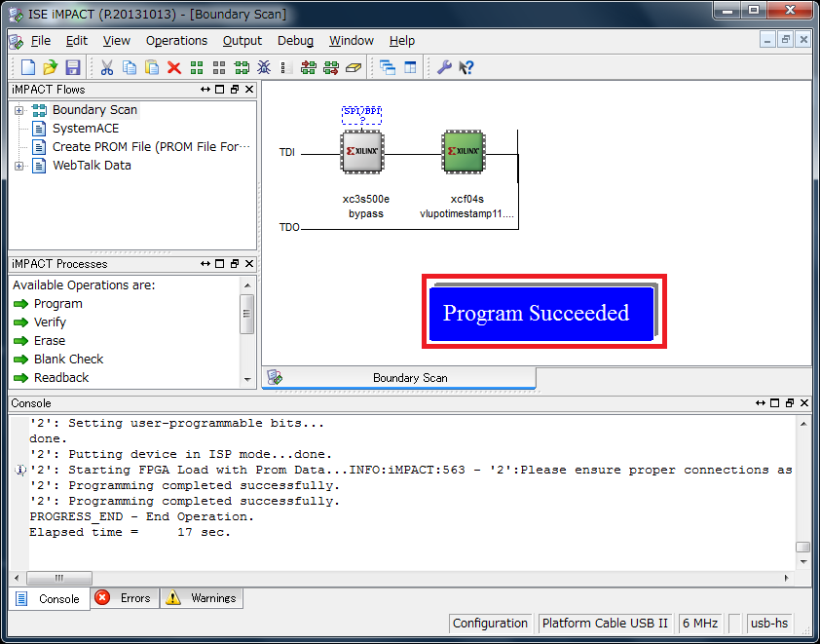Click the Processes panel scrollbar up arrow
The image size is (820, 644).
pos(247,285)
